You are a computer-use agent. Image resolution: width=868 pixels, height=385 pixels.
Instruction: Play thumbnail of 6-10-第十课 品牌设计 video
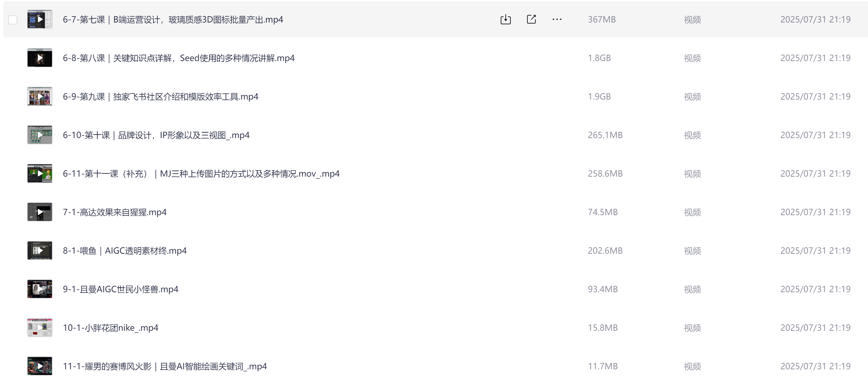pos(40,135)
